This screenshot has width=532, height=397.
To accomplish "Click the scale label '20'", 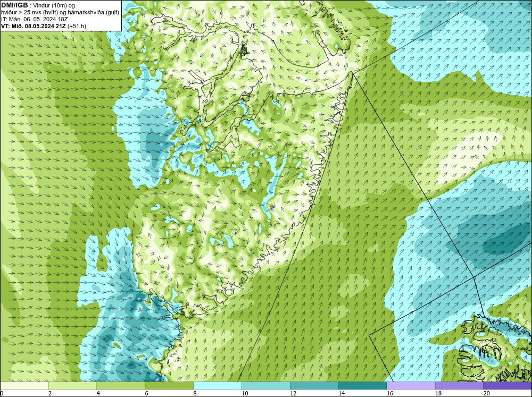I will tap(486, 393).
